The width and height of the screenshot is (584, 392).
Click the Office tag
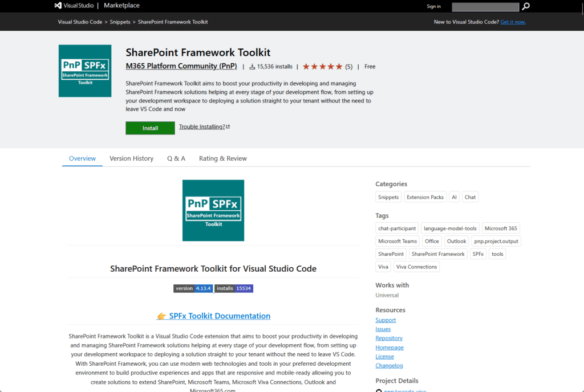pos(432,242)
